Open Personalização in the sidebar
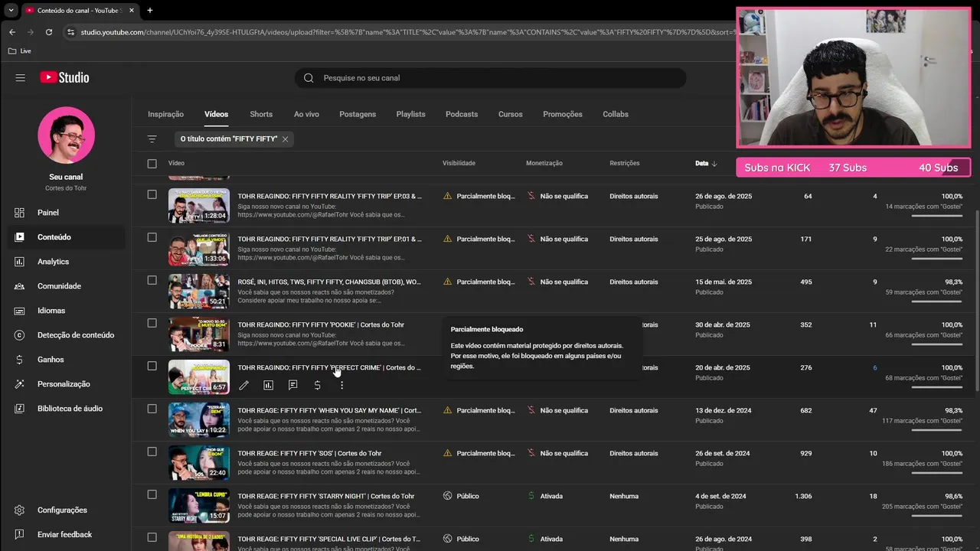Image resolution: width=980 pixels, height=551 pixels. 64,384
